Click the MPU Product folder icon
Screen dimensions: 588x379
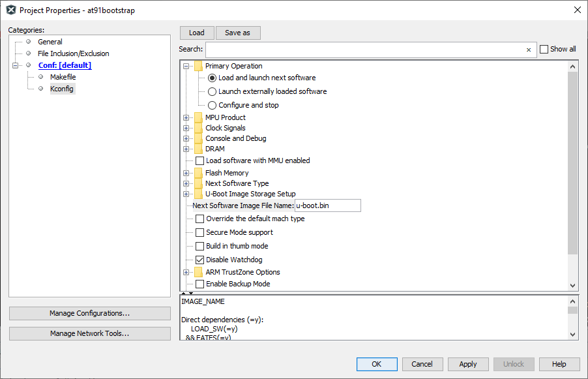click(198, 117)
